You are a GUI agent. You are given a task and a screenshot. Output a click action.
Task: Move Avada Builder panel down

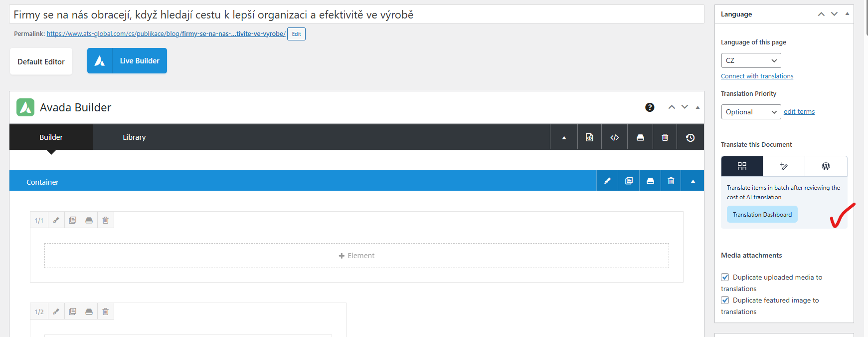(x=685, y=107)
